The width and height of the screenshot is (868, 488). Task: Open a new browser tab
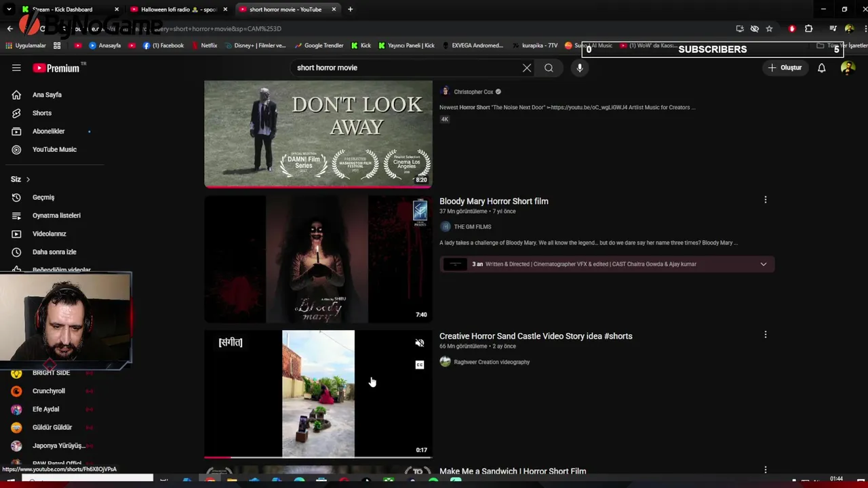[350, 9]
